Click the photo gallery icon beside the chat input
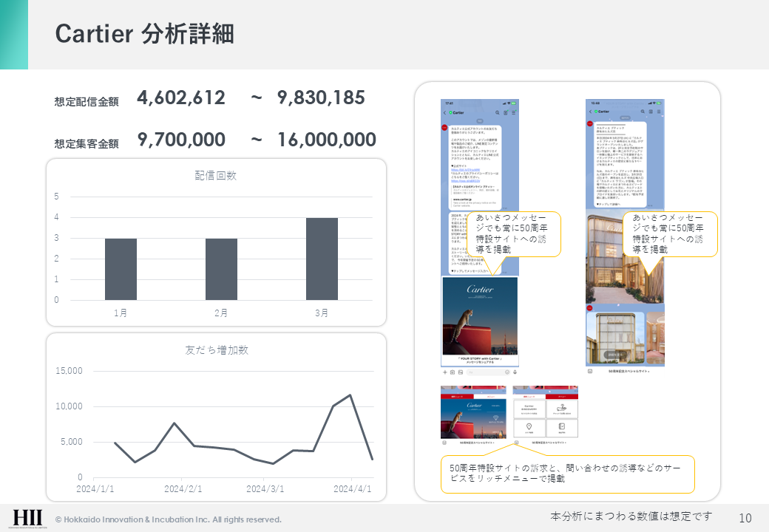 460,372
